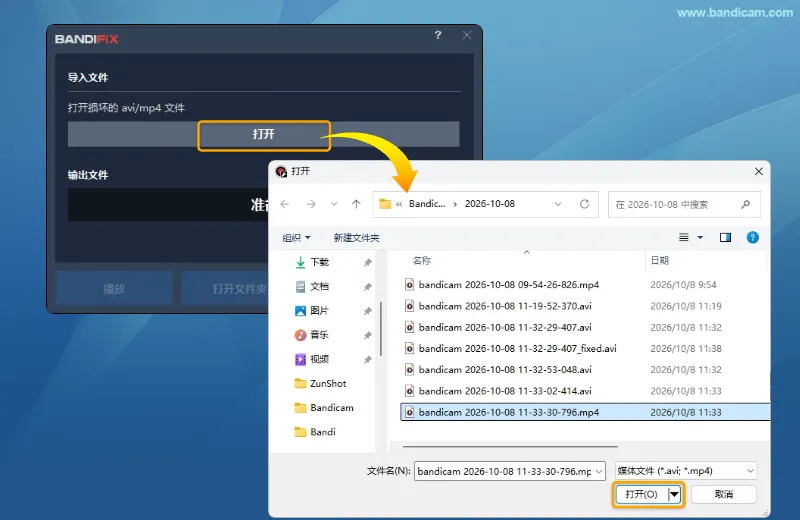This screenshot has width=800, height=520.
Task: Click file icon of 11-19-52-370.avi
Action: point(409,306)
